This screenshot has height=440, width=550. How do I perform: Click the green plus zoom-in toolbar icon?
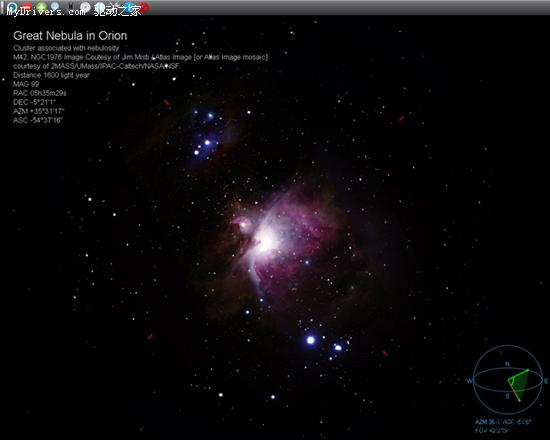(41, 7)
